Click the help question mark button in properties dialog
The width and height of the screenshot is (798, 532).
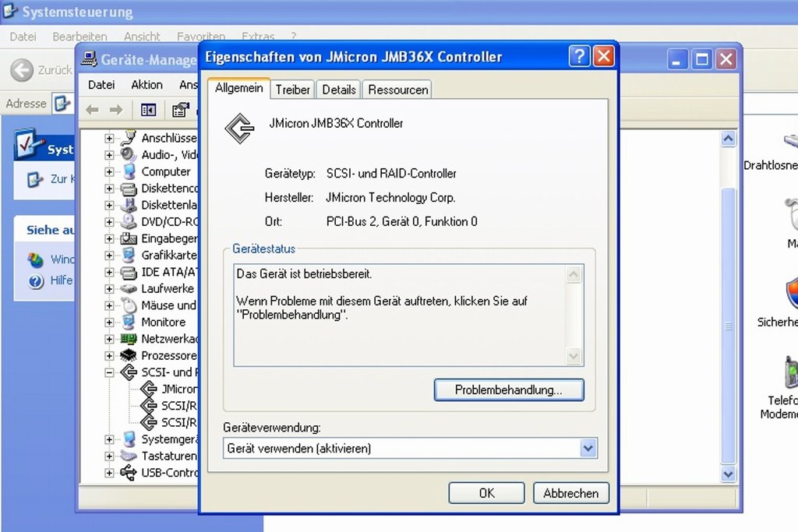tap(579, 56)
